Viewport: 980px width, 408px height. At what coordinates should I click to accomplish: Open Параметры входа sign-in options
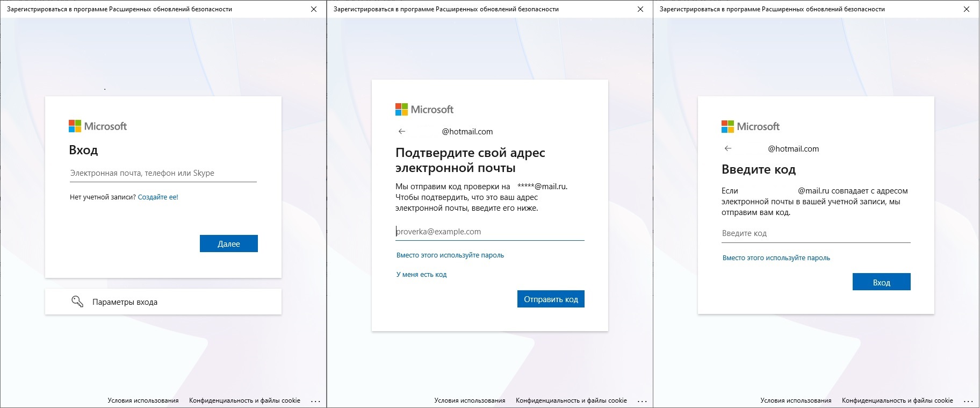(163, 302)
